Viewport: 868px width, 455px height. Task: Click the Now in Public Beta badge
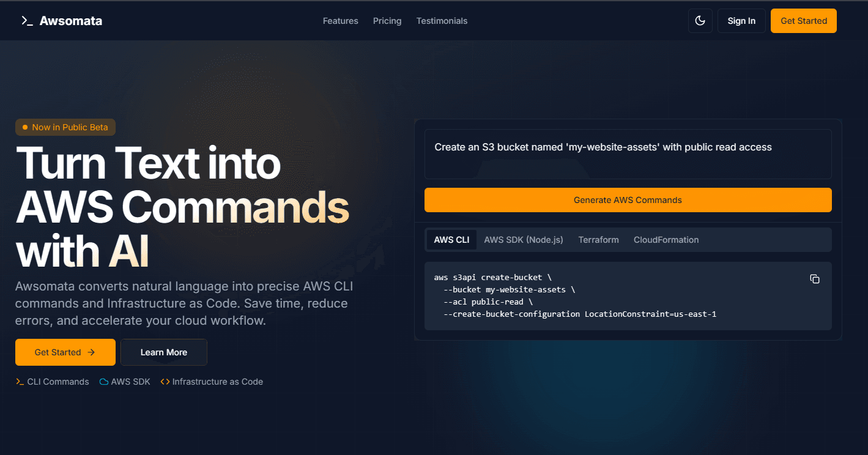coord(65,127)
